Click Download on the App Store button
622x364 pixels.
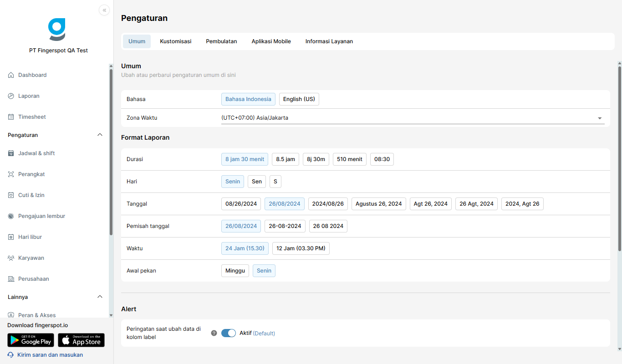pos(82,340)
